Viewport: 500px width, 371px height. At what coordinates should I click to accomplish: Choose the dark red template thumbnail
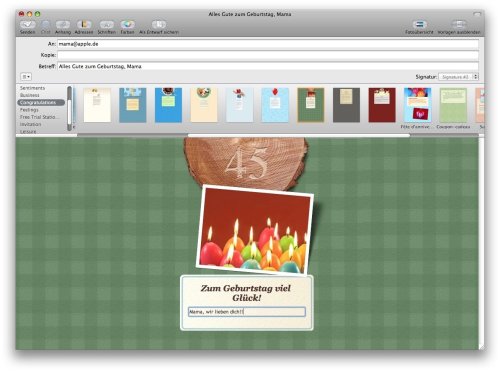coord(382,105)
